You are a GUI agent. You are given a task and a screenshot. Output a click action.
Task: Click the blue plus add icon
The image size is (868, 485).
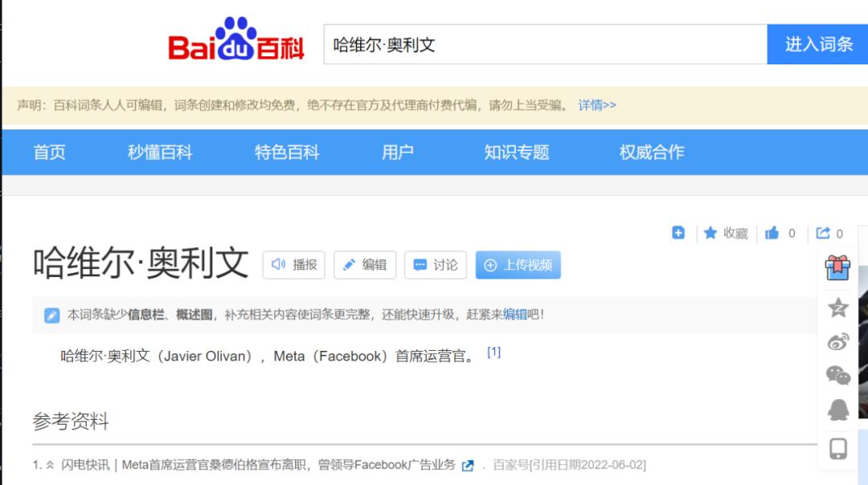coord(678,233)
